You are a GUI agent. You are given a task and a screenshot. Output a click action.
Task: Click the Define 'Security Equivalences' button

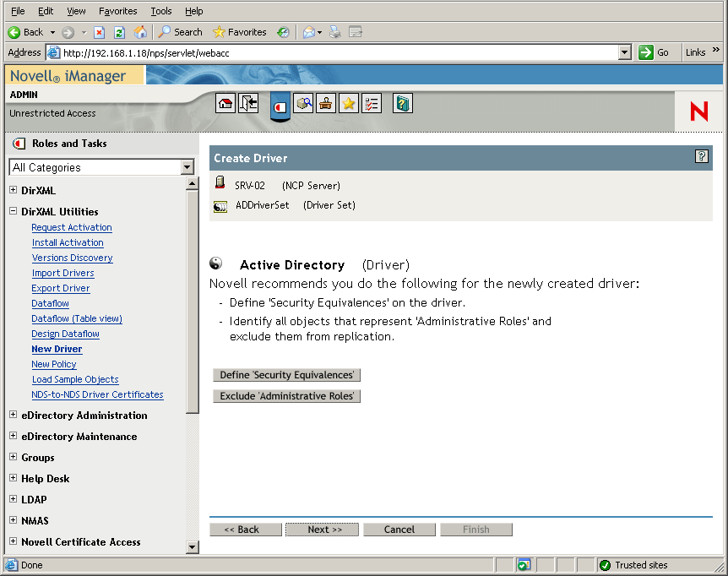click(285, 374)
